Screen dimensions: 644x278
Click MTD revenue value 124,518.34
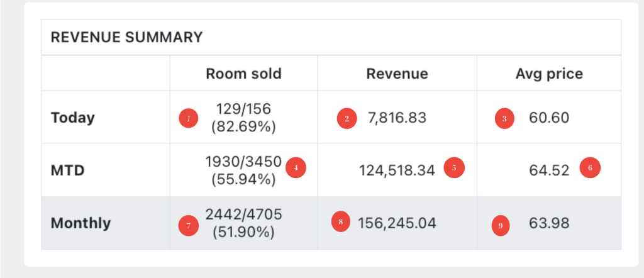(x=396, y=170)
